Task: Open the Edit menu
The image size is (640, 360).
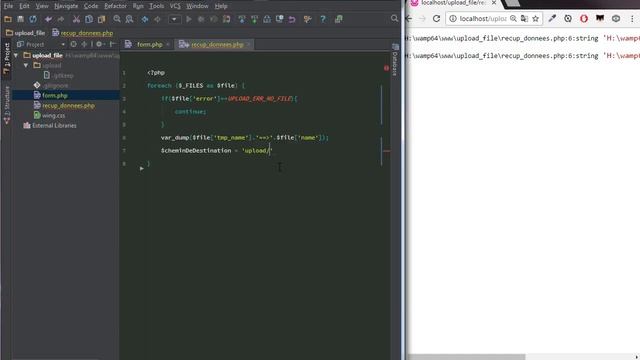Action: (x=24, y=6)
